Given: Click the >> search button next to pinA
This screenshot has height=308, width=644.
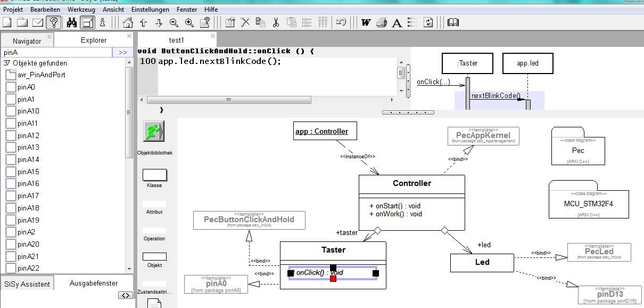Looking at the screenshot, I should point(122,52).
